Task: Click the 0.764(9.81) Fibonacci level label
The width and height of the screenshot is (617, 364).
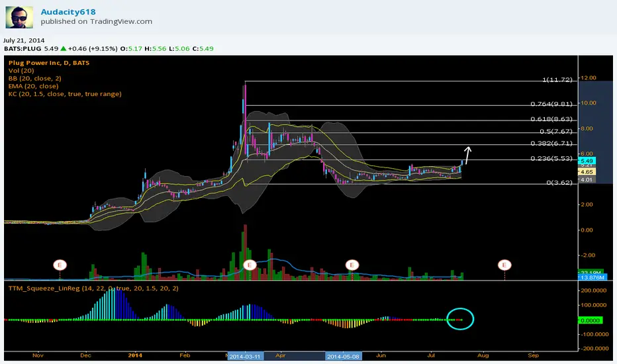Action: tap(551, 104)
